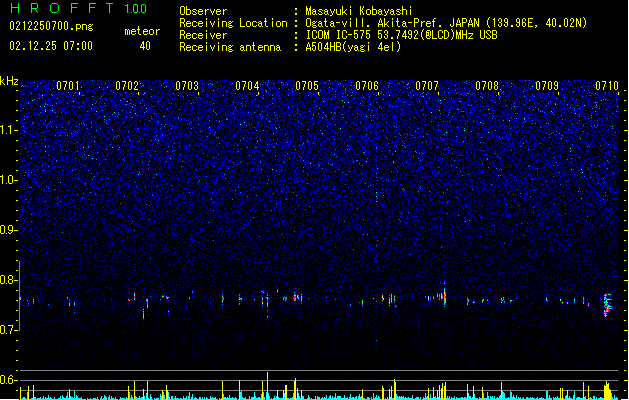The height and width of the screenshot is (400, 629).
Task: Click the 0707 time marker
Action: (x=427, y=86)
